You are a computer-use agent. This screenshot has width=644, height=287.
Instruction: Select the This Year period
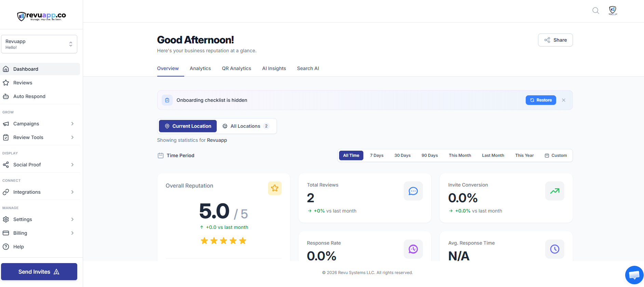[x=524, y=155]
